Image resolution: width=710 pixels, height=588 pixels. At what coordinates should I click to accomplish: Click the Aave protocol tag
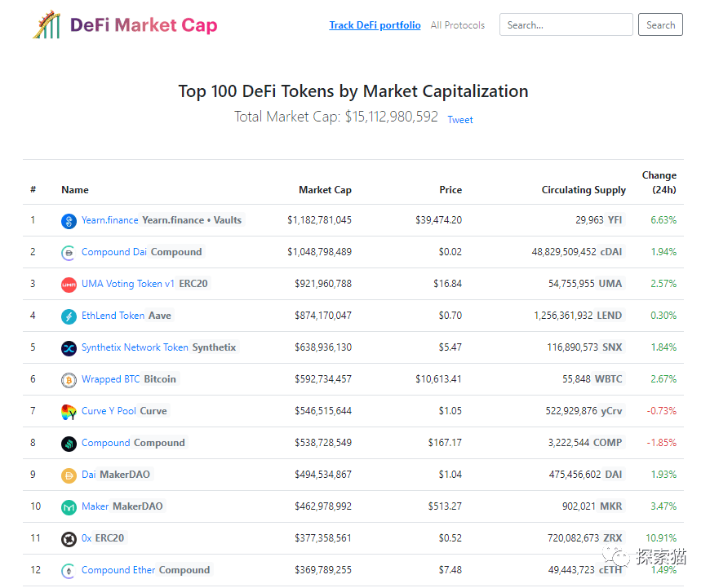coord(160,315)
